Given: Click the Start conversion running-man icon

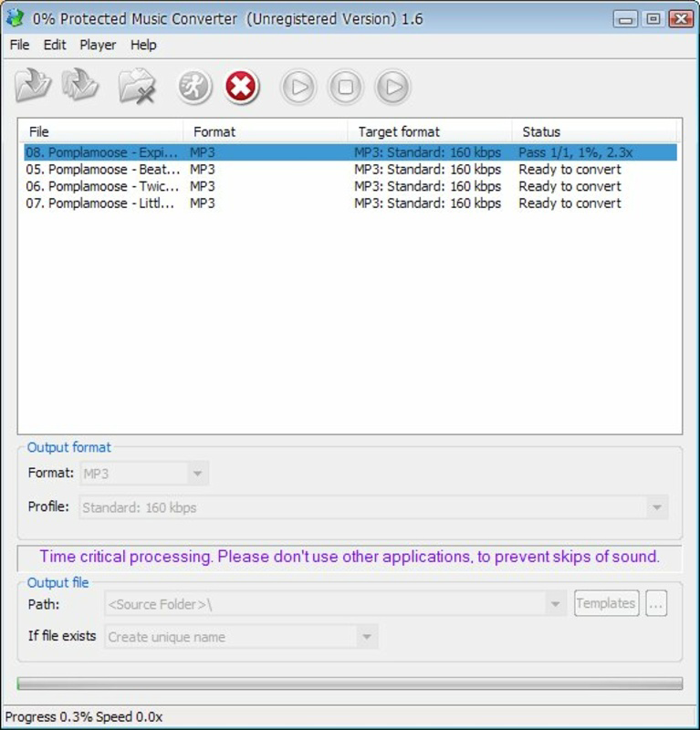Looking at the screenshot, I should click(194, 87).
